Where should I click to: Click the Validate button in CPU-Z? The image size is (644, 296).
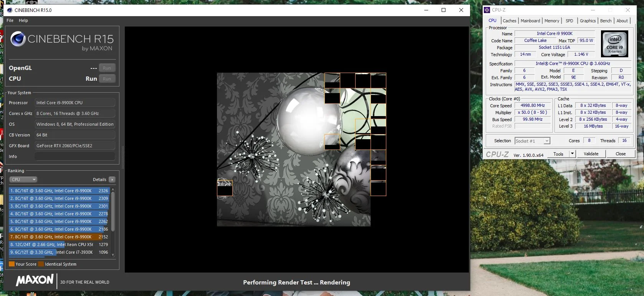pyautogui.click(x=591, y=154)
